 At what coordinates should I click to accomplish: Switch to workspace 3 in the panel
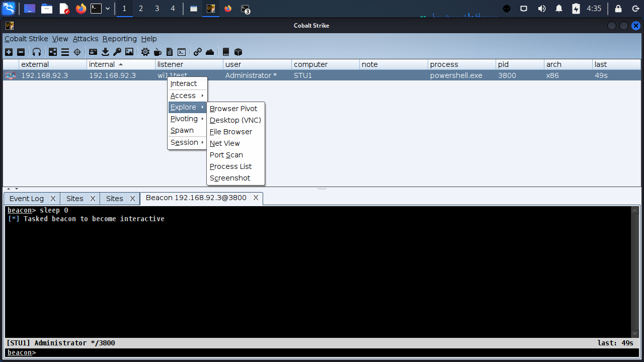coord(157,9)
